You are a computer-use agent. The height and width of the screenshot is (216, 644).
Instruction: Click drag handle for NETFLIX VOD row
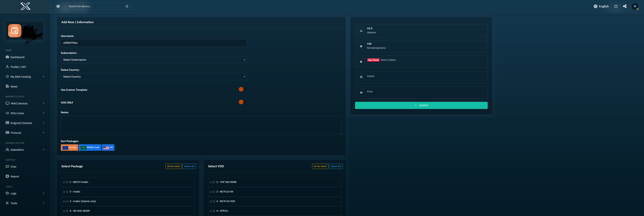(211, 202)
